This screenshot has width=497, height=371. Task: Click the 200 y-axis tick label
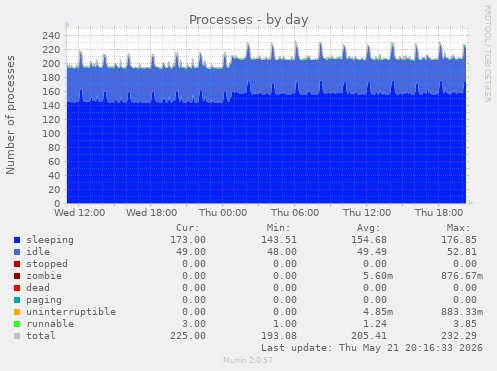click(51, 64)
